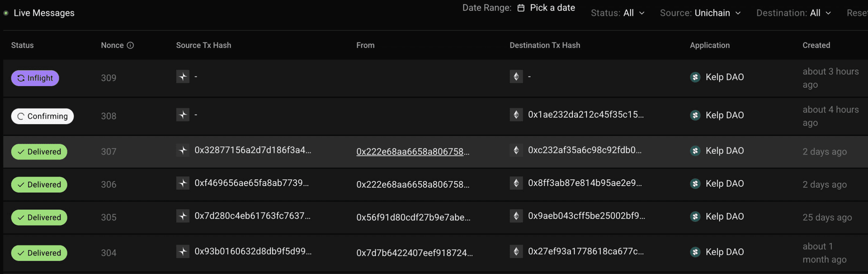The height and width of the screenshot is (274, 868).
Task: Open the sender address link on nonce 307
Action: [x=413, y=152]
